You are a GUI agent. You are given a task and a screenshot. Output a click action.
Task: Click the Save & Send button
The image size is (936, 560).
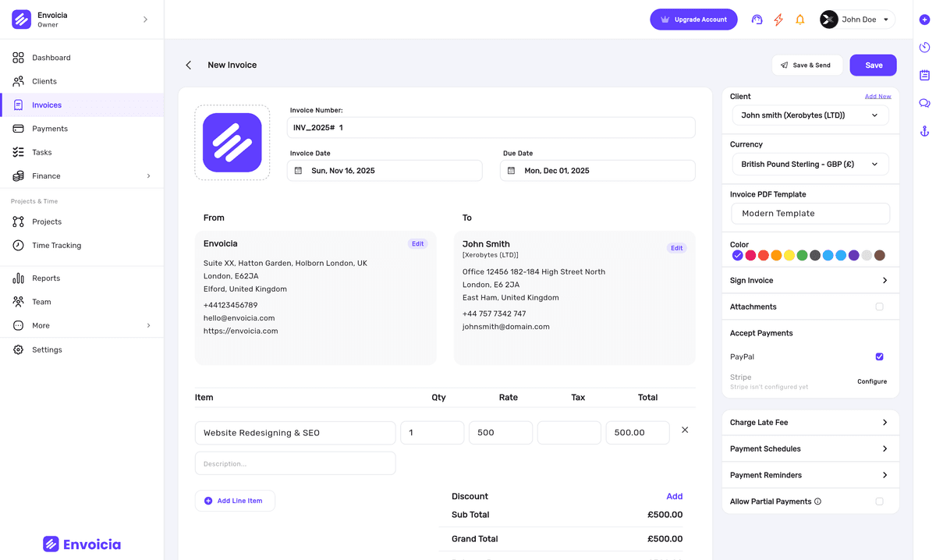click(807, 66)
